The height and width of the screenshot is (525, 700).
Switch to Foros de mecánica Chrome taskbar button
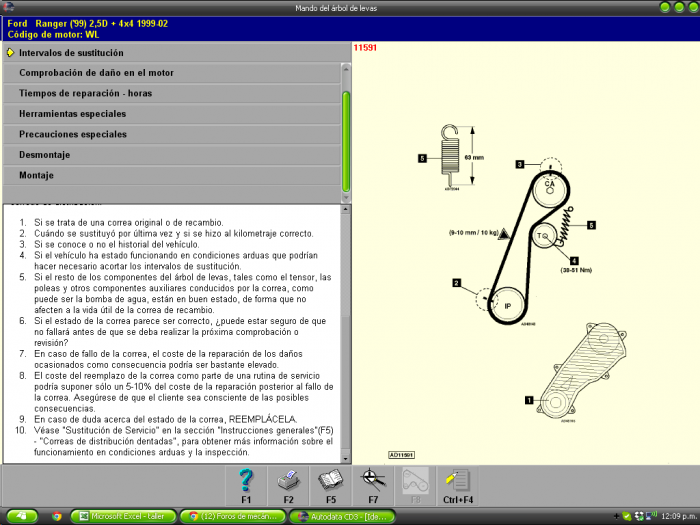pyautogui.click(x=233, y=517)
